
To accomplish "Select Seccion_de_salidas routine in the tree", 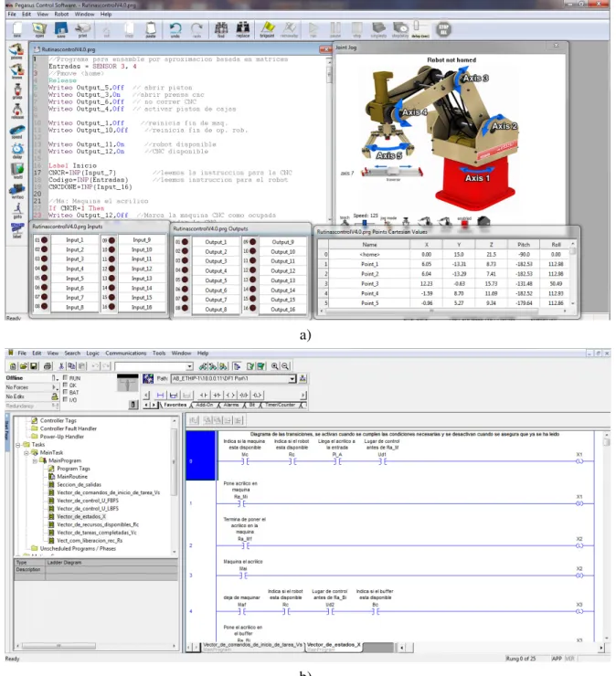I will click(79, 484).
